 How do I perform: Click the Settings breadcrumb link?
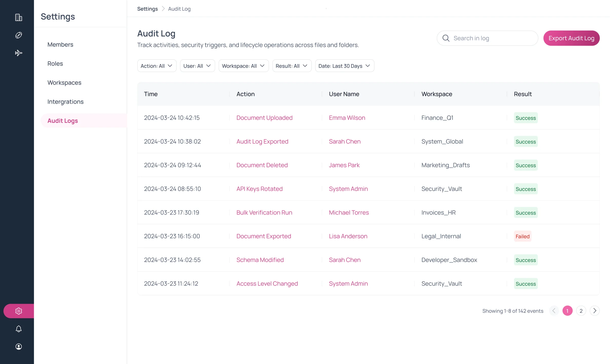[147, 9]
